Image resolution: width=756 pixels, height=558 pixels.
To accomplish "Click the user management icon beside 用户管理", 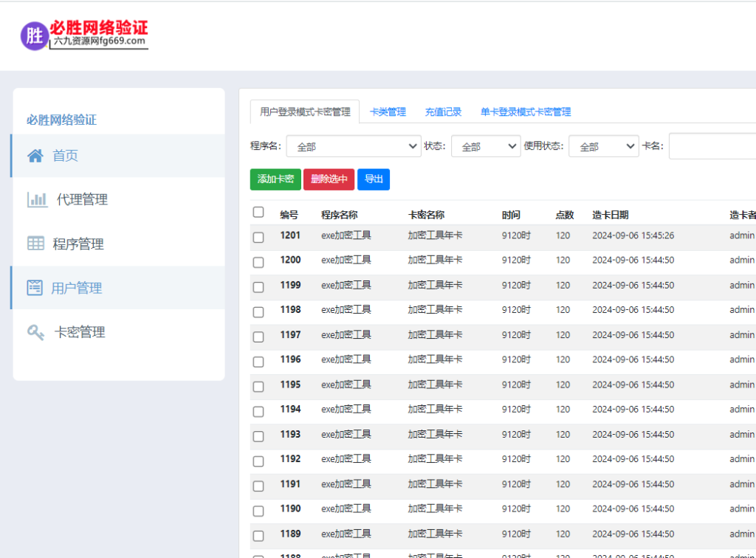I will click(35, 288).
